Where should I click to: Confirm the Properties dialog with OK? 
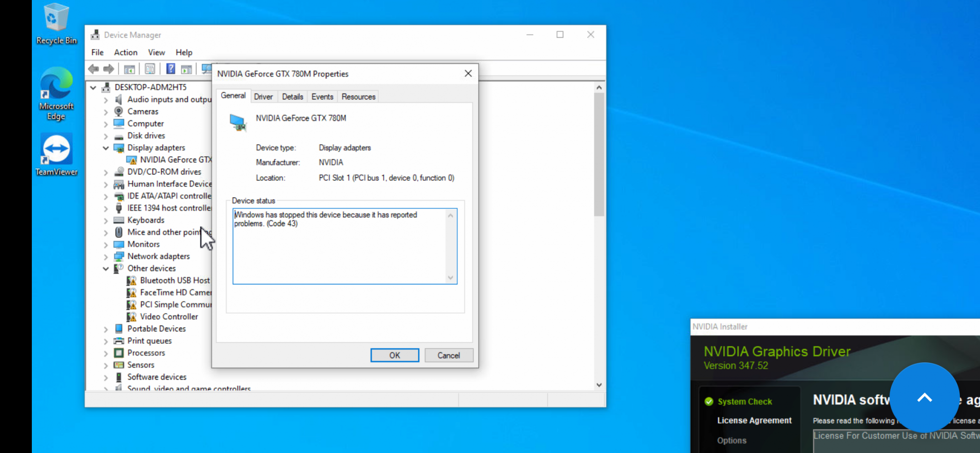[x=395, y=355]
